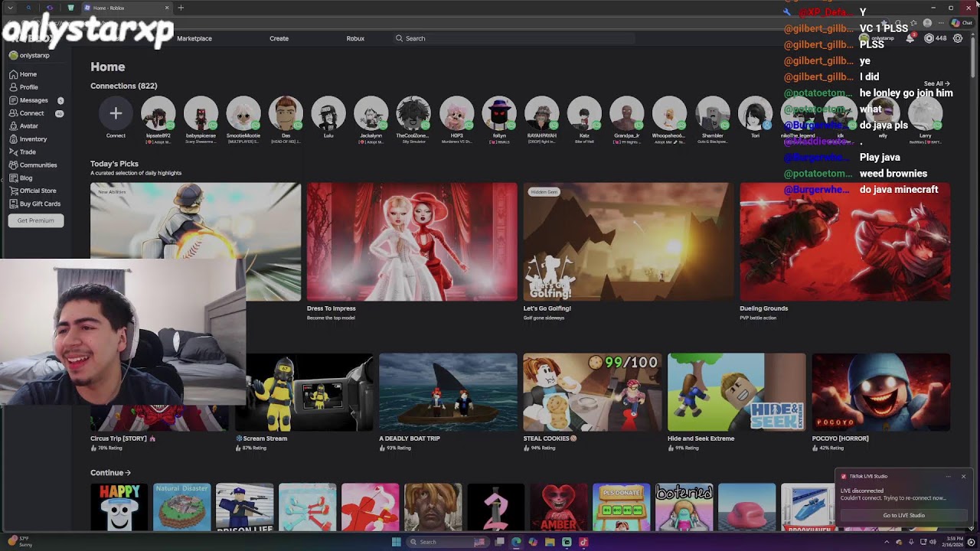Click the Roblox search field
This screenshot has height=551, width=980.
(x=513, y=38)
